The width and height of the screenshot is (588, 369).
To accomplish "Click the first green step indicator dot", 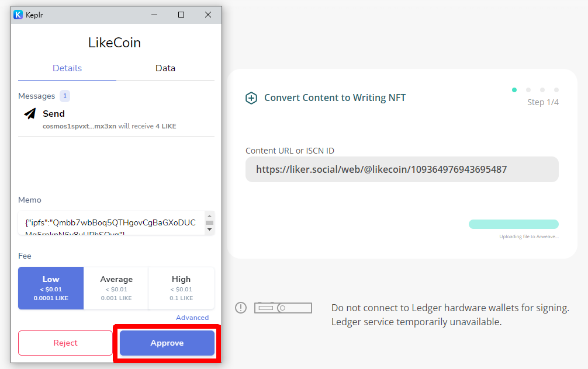I will tap(514, 90).
